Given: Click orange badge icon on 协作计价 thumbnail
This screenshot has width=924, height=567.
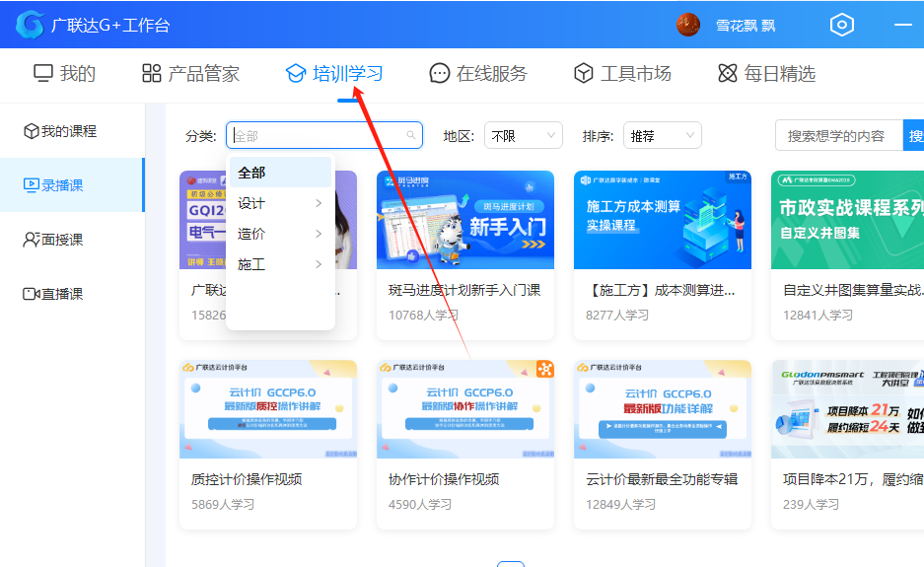Looking at the screenshot, I should (545, 369).
